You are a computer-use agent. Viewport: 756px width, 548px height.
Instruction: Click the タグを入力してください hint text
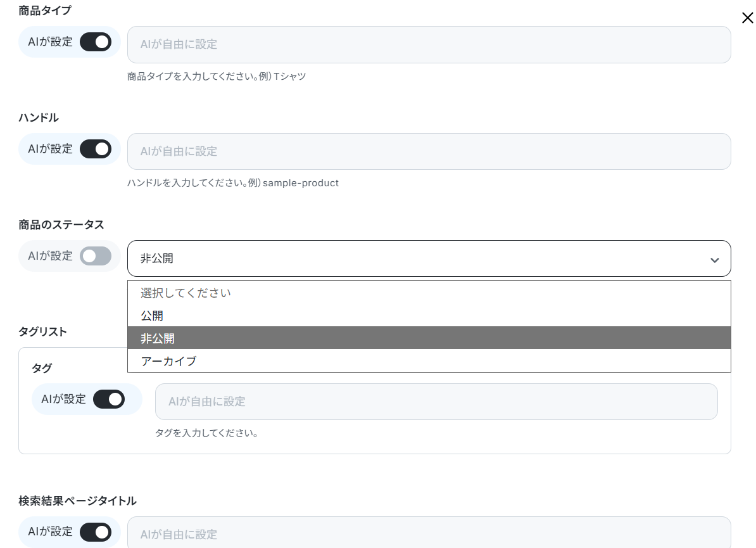206,433
